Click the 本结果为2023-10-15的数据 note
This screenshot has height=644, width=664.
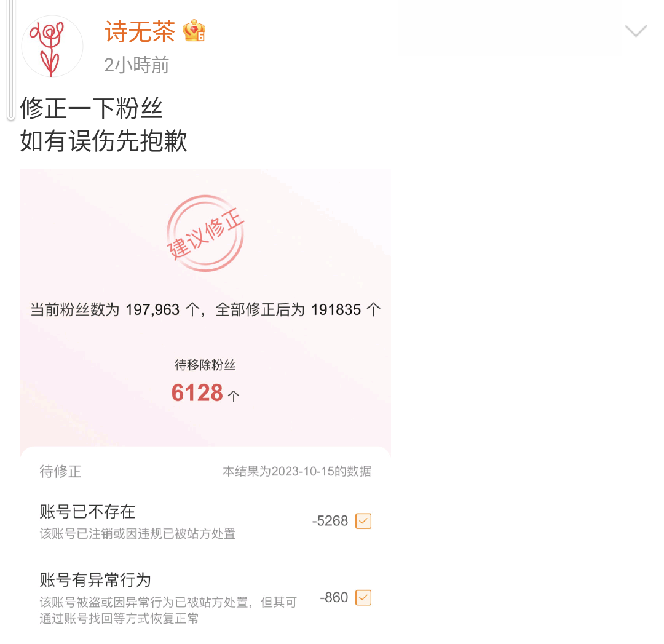coord(297,472)
